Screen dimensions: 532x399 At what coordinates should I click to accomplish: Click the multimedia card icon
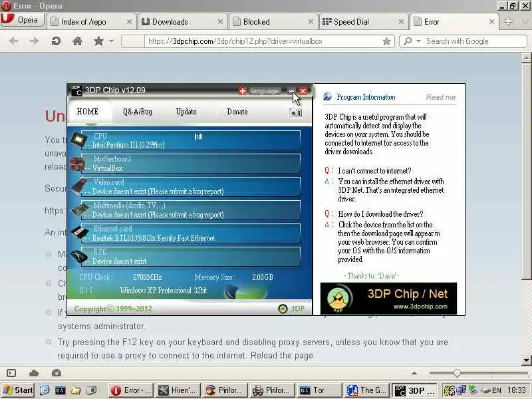[80, 209]
